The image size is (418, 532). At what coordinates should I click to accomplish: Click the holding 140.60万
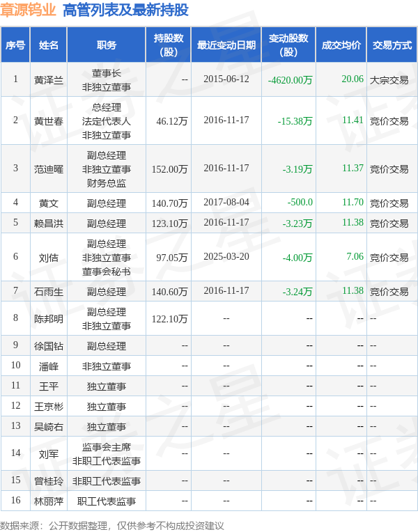coord(169,292)
